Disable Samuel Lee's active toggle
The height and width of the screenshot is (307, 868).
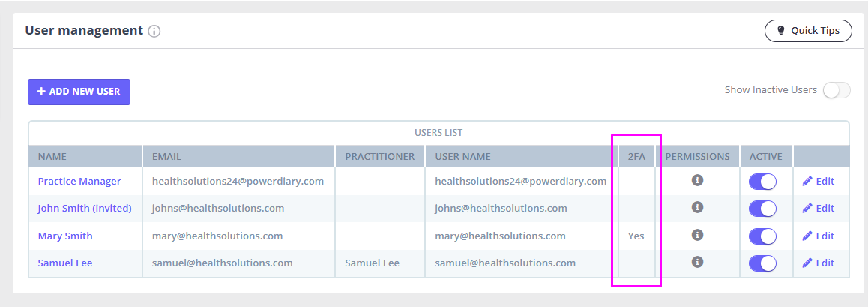762,263
